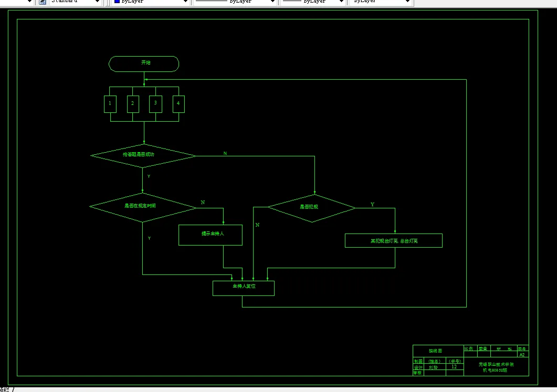Screen dimensions: 557x392
Task: Select the designer name 刘玲
Action: click(434, 367)
